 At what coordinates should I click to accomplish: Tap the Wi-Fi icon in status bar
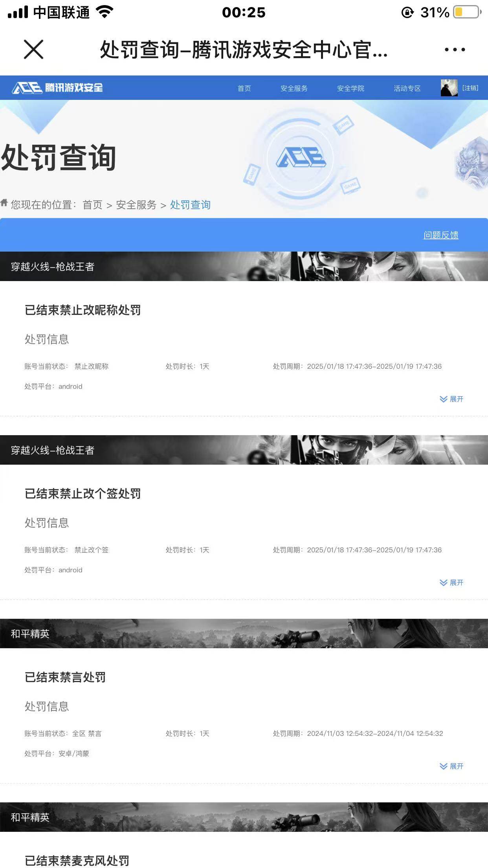pos(105,12)
